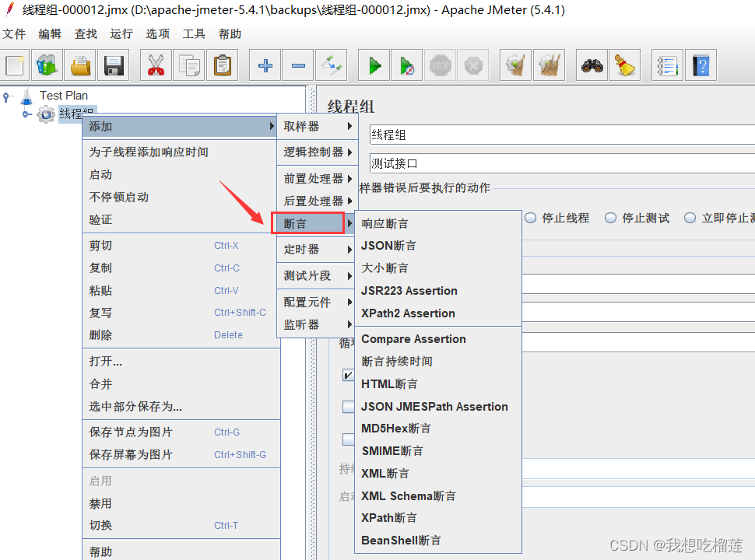Select 添加 in the context menu
This screenshot has height=560, width=755.
179,127
